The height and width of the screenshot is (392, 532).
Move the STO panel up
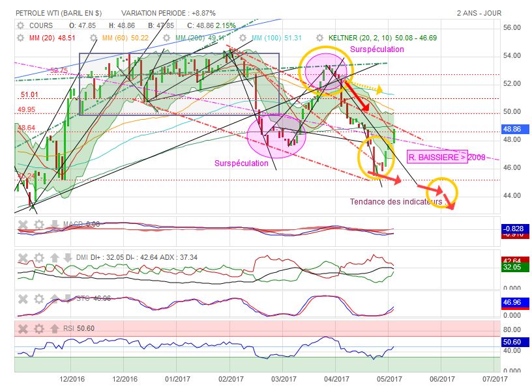(x=54, y=299)
